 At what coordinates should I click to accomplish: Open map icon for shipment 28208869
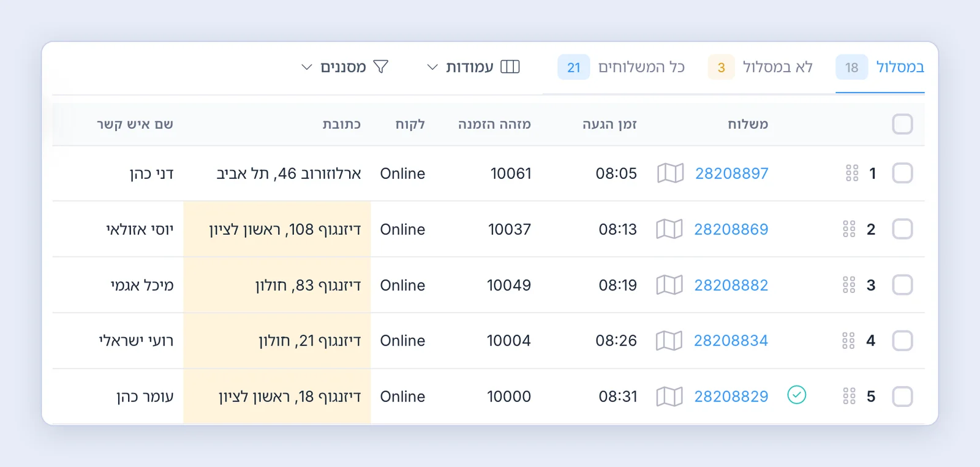click(669, 229)
